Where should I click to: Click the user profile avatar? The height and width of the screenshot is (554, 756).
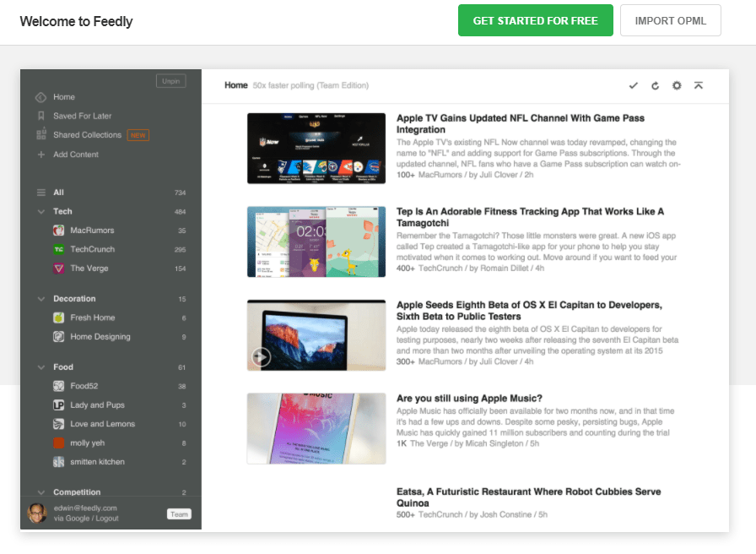(x=37, y=513)
